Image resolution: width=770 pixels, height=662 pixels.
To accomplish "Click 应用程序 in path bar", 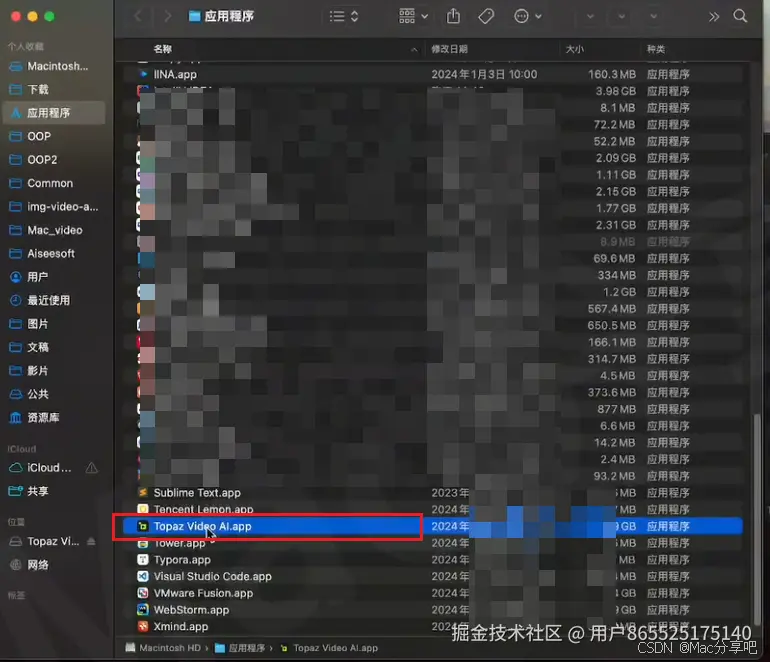I will coord(241,648).
